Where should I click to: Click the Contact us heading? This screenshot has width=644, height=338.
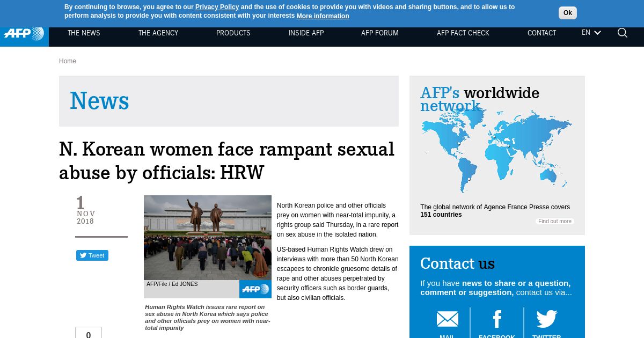click(457, 263)
